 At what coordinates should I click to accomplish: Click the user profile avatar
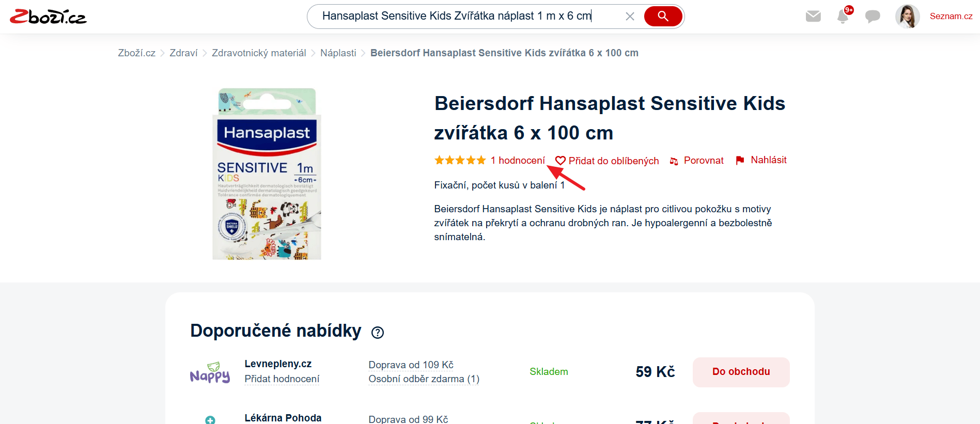tap(908, 17)
